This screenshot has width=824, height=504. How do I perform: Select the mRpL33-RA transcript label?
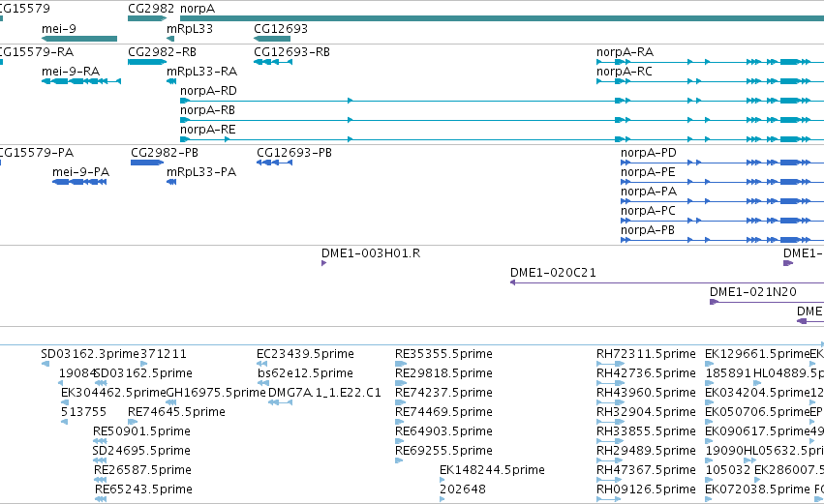tap(201, 72)
